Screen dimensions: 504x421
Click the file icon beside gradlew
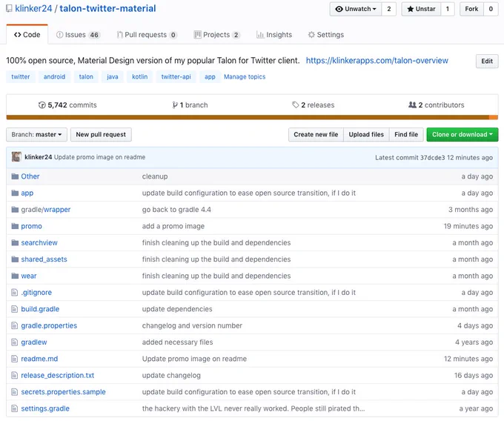(15, 342)
